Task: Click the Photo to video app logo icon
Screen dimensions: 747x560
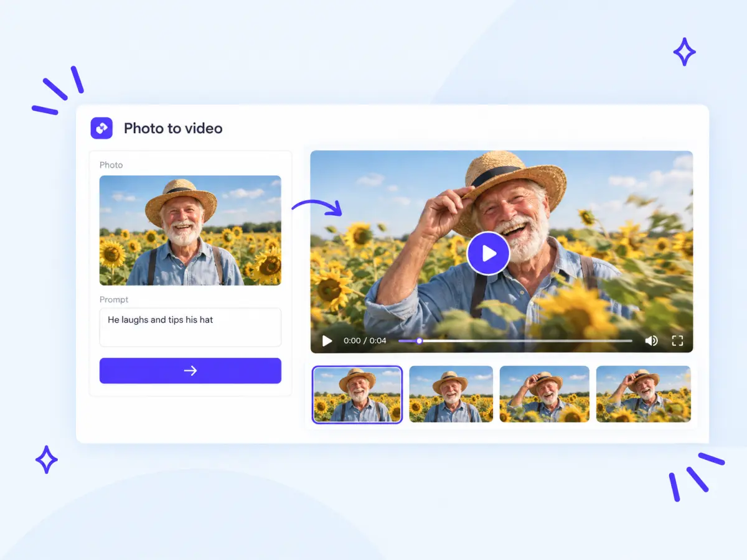Action: pyautogui.click(x=101, y=128)
